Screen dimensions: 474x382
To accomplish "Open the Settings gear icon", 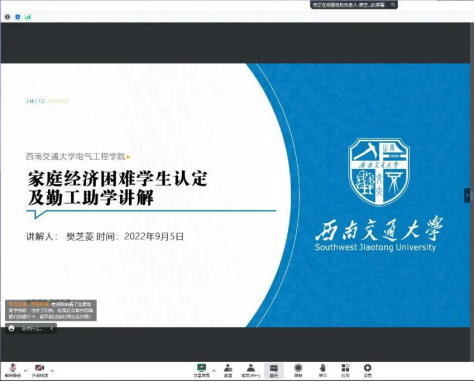I will click(x=367, y=370).
